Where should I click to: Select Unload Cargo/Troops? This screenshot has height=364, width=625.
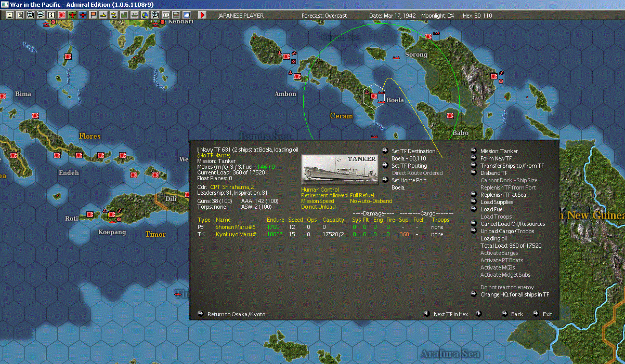(x=507, y=231)
